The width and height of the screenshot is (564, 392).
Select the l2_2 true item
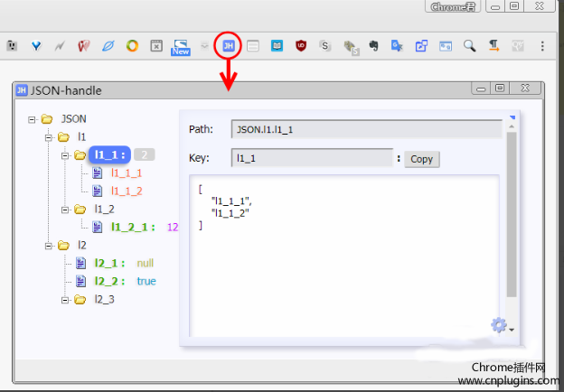point(109,281)
